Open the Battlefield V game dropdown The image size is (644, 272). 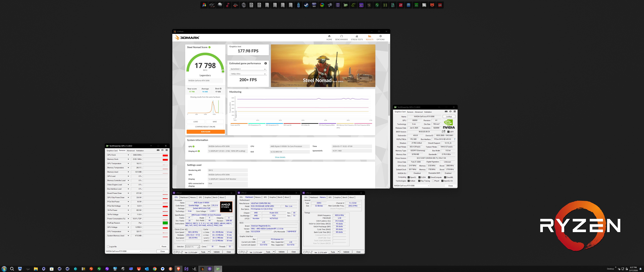[x=248, y=69]
